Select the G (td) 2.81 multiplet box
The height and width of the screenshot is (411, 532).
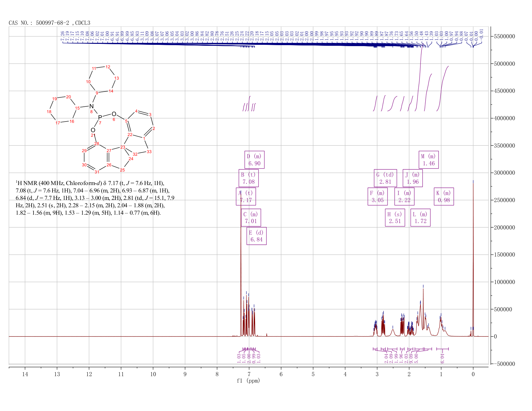coord(385,178)
